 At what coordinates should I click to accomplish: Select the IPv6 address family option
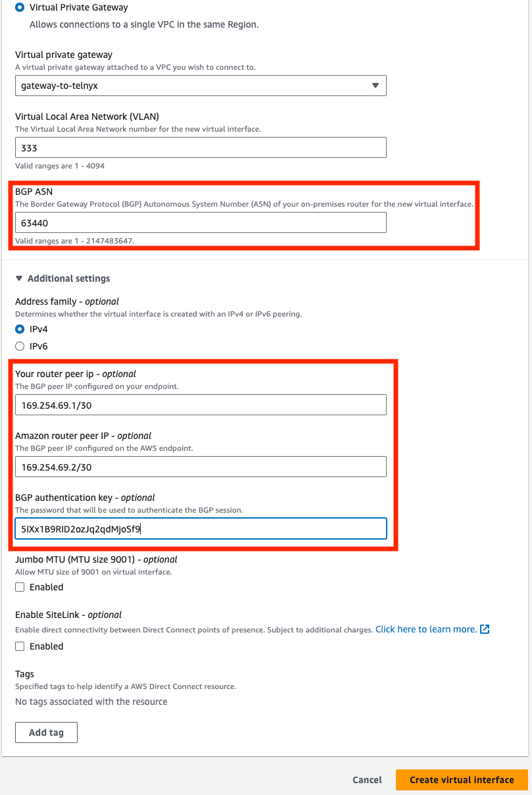coord(19,346)
